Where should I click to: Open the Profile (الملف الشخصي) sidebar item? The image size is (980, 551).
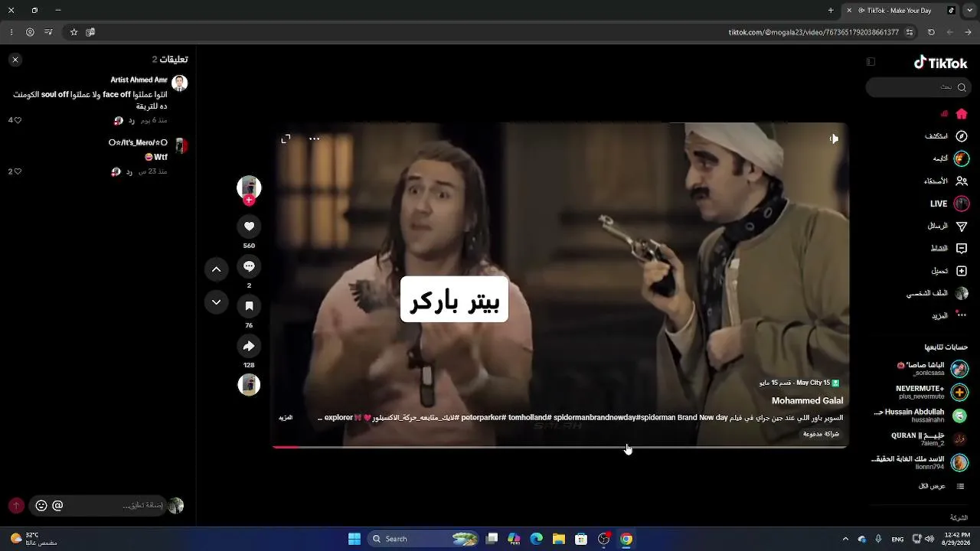click(x=937, y=293)
